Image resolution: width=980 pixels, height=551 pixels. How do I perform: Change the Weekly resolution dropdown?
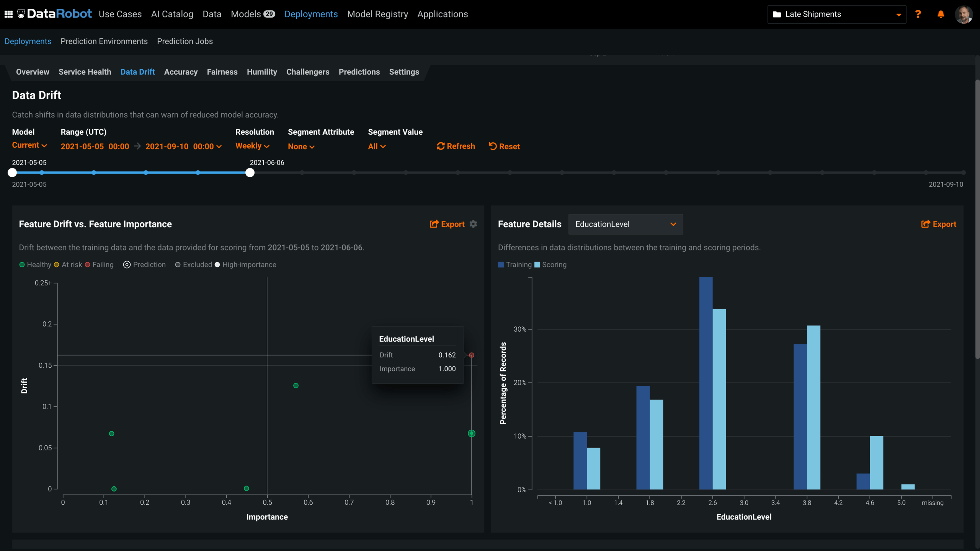coord(252,146)
